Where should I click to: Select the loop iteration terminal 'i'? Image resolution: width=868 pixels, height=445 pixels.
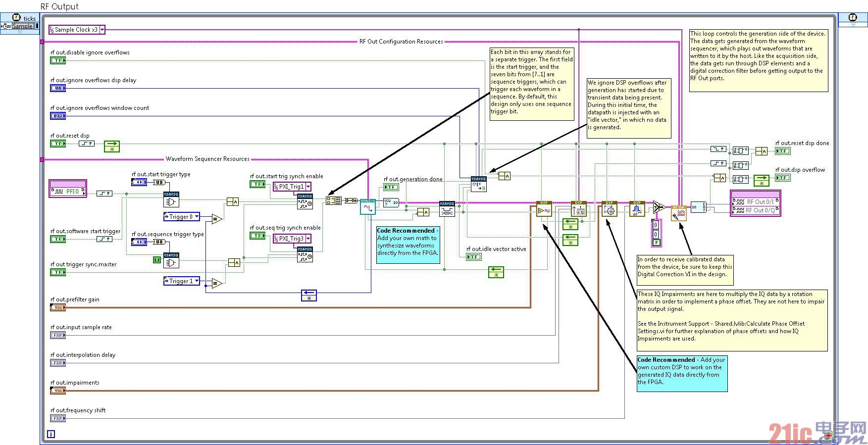point(51,434)
